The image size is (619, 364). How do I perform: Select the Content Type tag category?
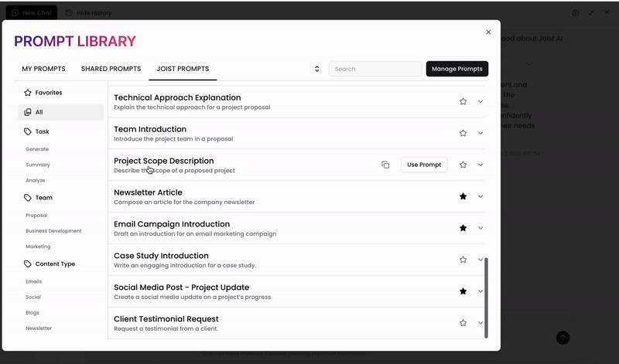coord(50,264)
